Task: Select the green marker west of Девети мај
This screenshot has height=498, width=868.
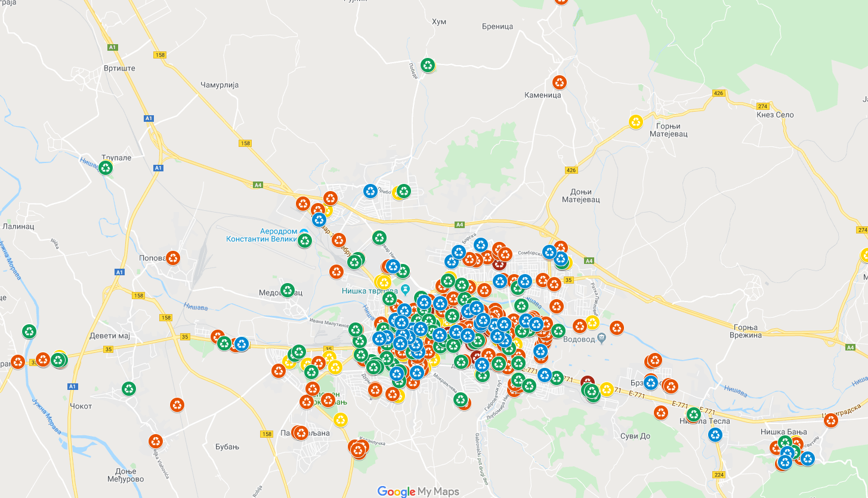Action: (29, 331)
